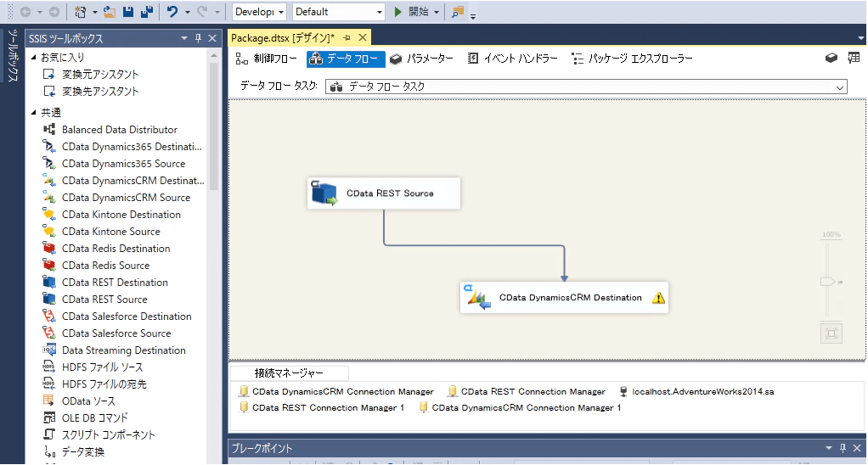868x465 pixels.
Task: Click the 開始 start button label
Action: pos(419,12)
